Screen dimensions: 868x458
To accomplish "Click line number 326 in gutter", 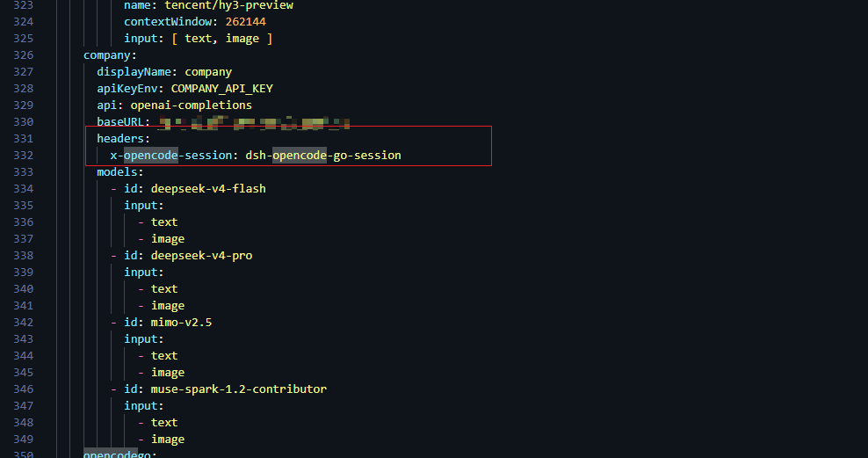I will tap(23, 55).
